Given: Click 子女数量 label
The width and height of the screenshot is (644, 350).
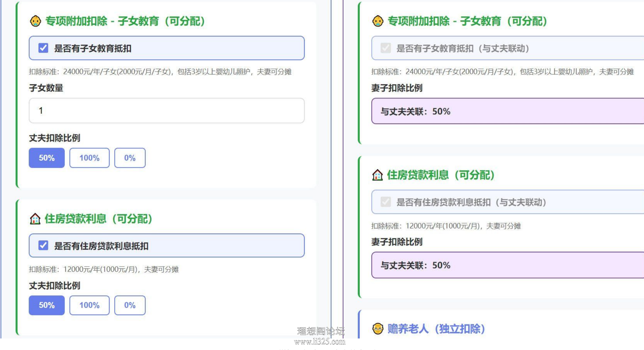Looking at the screenshot, I should [46, 88].
